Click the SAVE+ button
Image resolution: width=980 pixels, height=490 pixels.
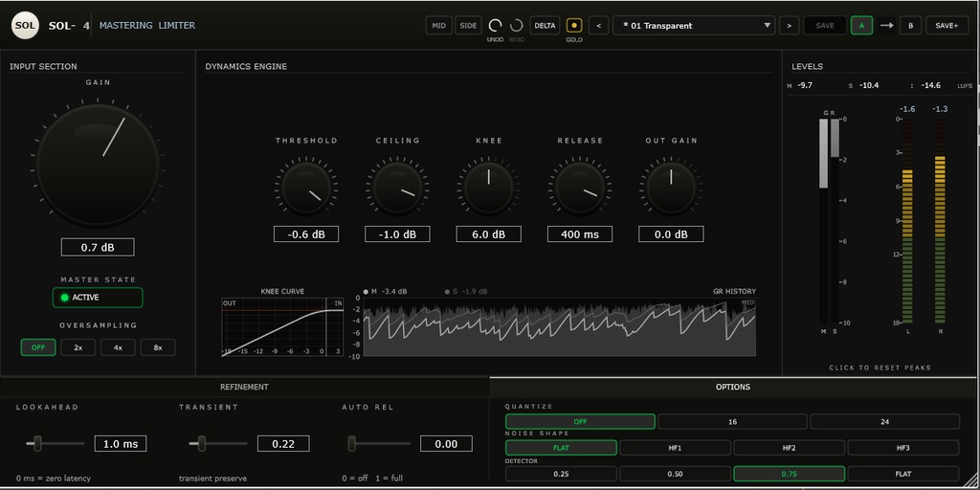tap(947, 26)
